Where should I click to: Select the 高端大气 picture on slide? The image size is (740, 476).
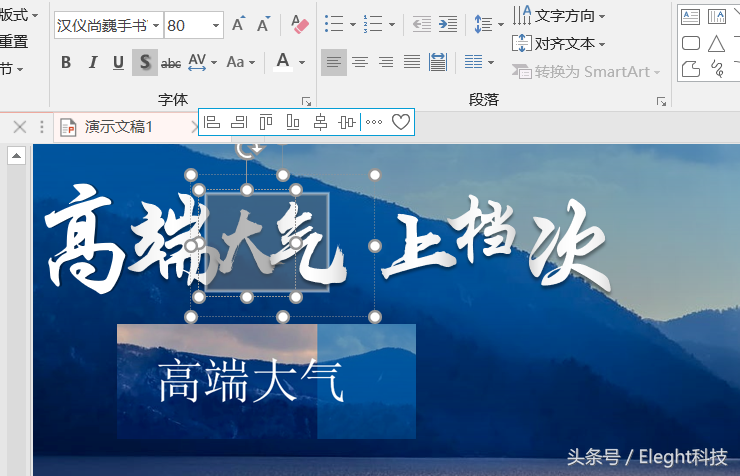pos(217,381)
